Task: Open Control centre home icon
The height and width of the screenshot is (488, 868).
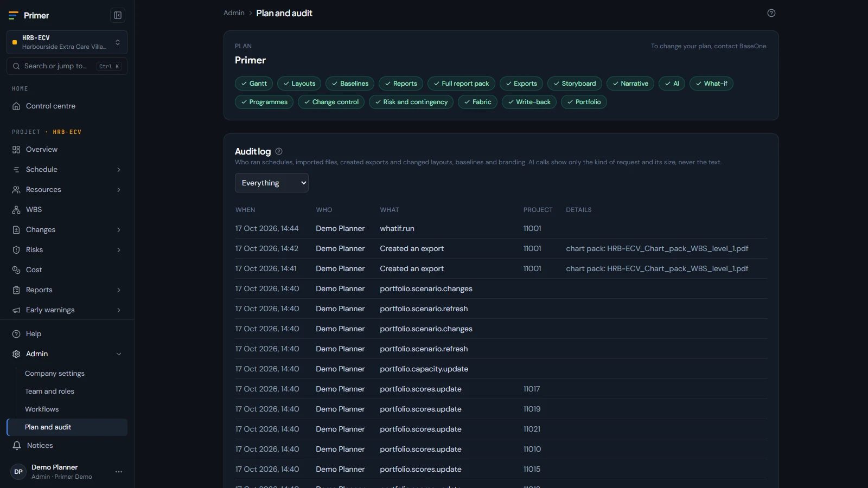Action: tap(16, 106)
